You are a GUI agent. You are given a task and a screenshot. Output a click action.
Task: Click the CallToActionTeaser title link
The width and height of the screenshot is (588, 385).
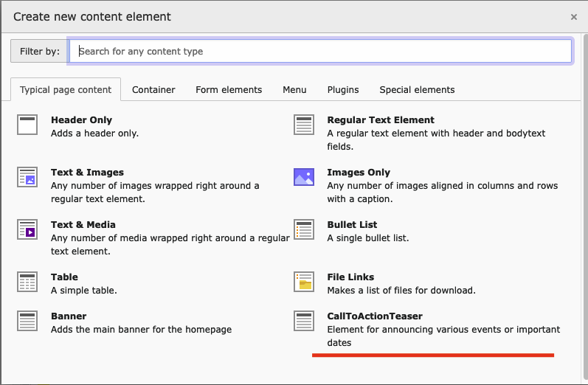[x=370, y=316]
